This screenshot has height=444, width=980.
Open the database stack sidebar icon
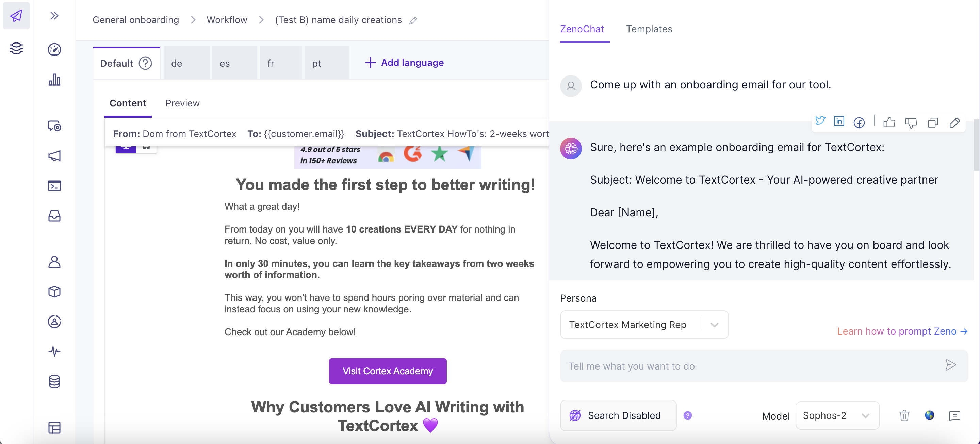pyautogui.click(x=54, y=381)
